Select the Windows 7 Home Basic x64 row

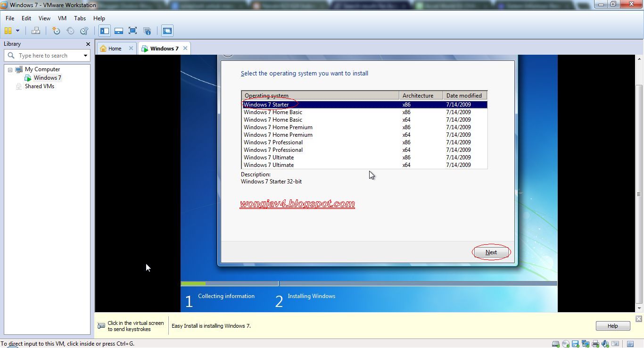click(x=364, y=120)
